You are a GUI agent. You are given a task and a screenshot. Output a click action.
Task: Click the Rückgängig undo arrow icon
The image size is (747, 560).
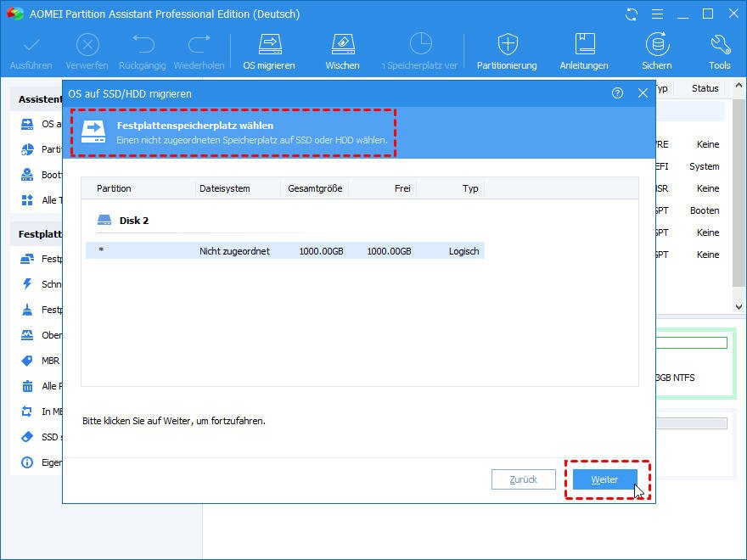[x=143, y=44]
